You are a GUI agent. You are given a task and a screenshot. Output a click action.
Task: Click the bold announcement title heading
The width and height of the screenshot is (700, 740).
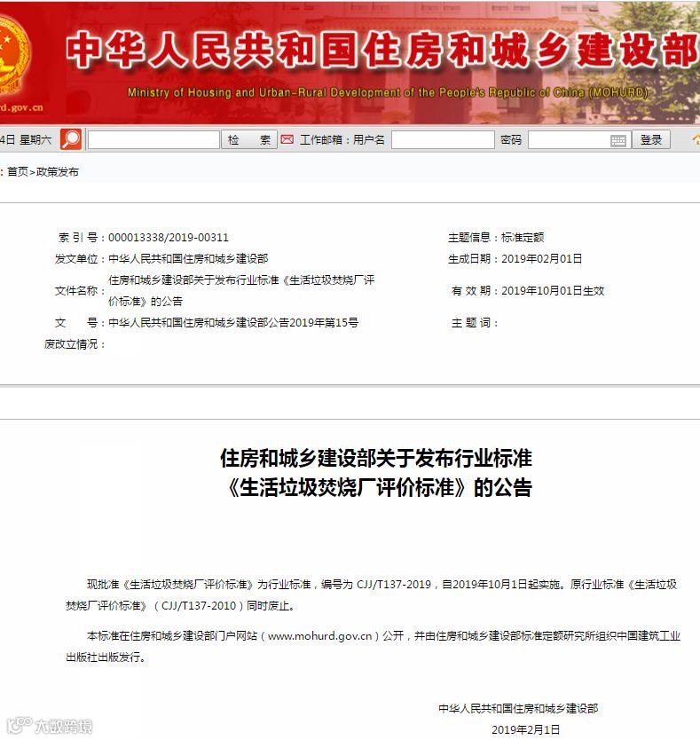pos(377,472)
